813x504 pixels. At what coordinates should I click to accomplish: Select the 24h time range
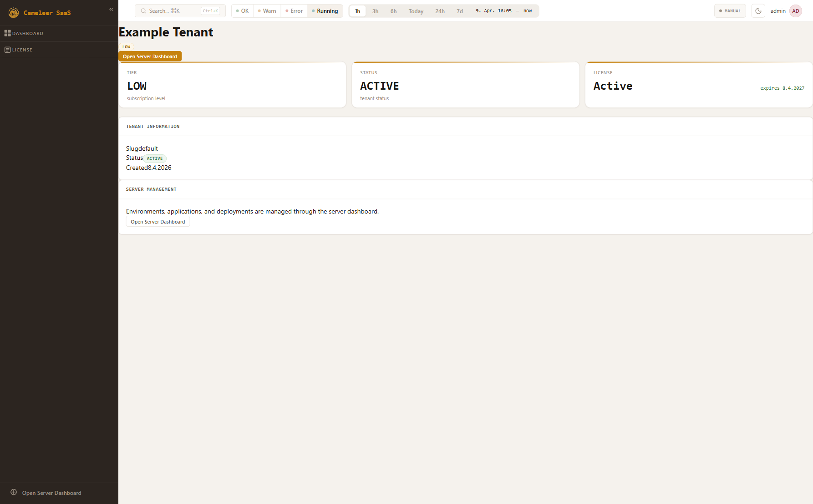pos(440,11)
